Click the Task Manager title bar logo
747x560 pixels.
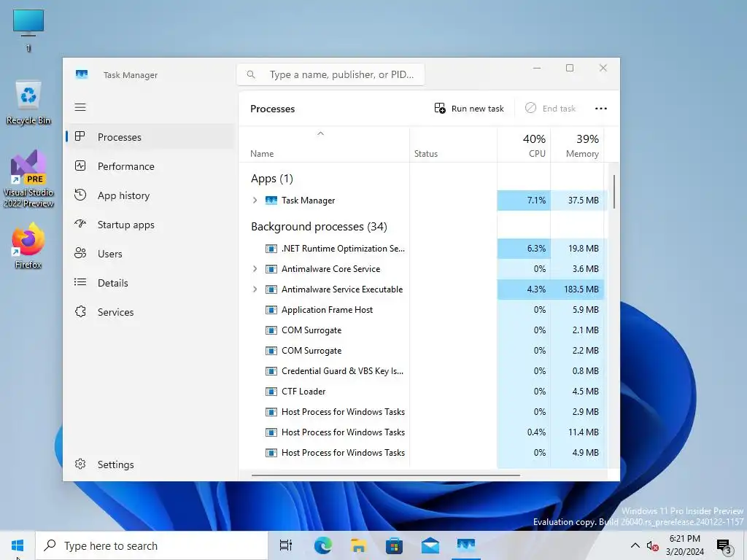click(82, 74)
